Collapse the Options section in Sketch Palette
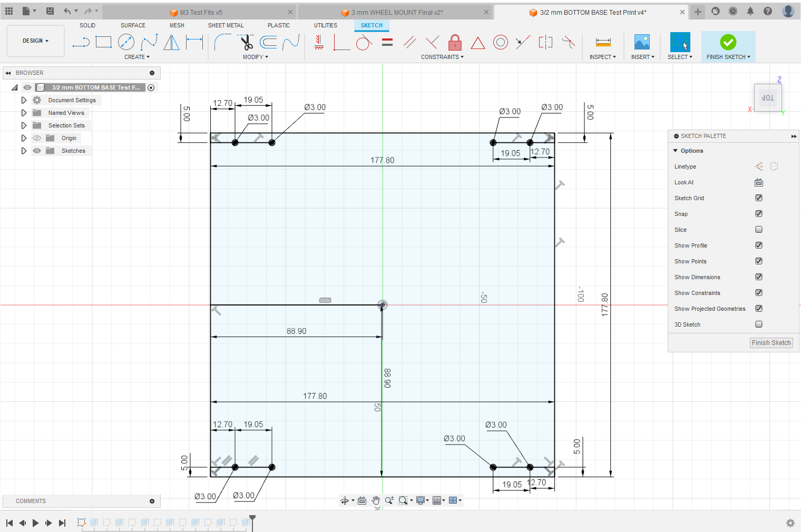The height and width of the screenshot is (532, 801). click(676, 151)
